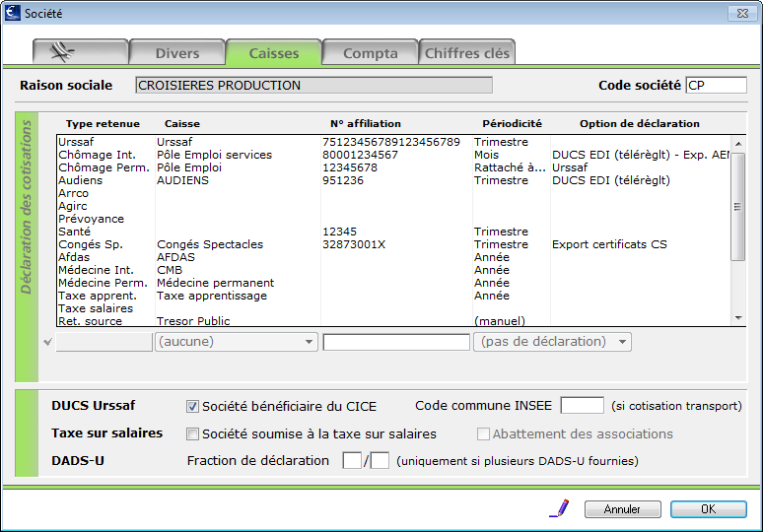Image resolution: width=763 pixels, height=532 pixels.
Task: Enable Société soumise à la taxe sur salaires
Action: (x=192, y=433)
